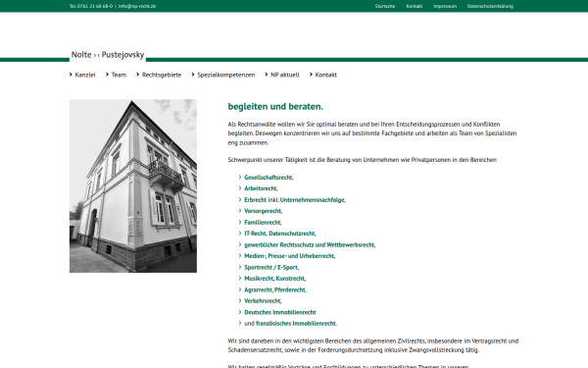588x368 pixels.
Task: Click the arrow bullet beside Verkehrsrecht
Action: [x=240, y=301]
